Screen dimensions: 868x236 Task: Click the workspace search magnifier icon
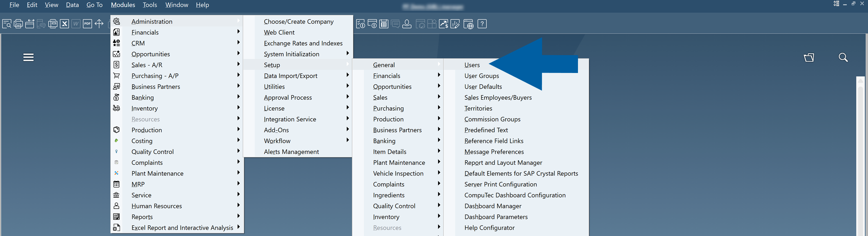tap(843, 57)
